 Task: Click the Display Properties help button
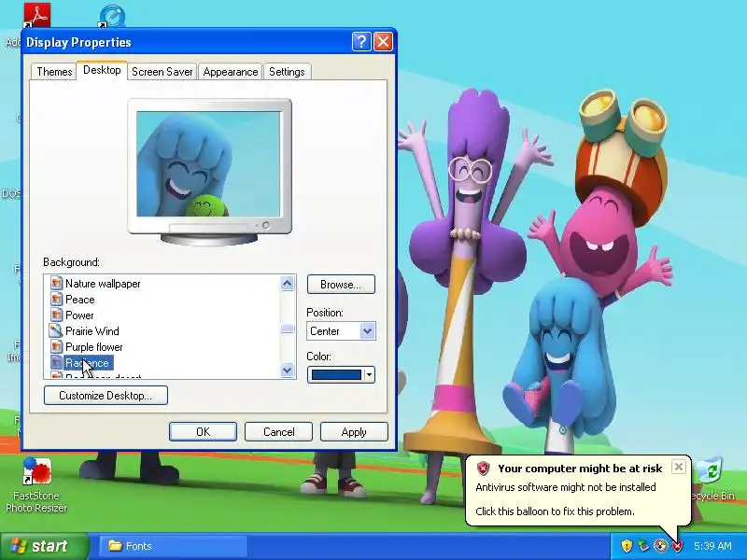coord(361,42)
